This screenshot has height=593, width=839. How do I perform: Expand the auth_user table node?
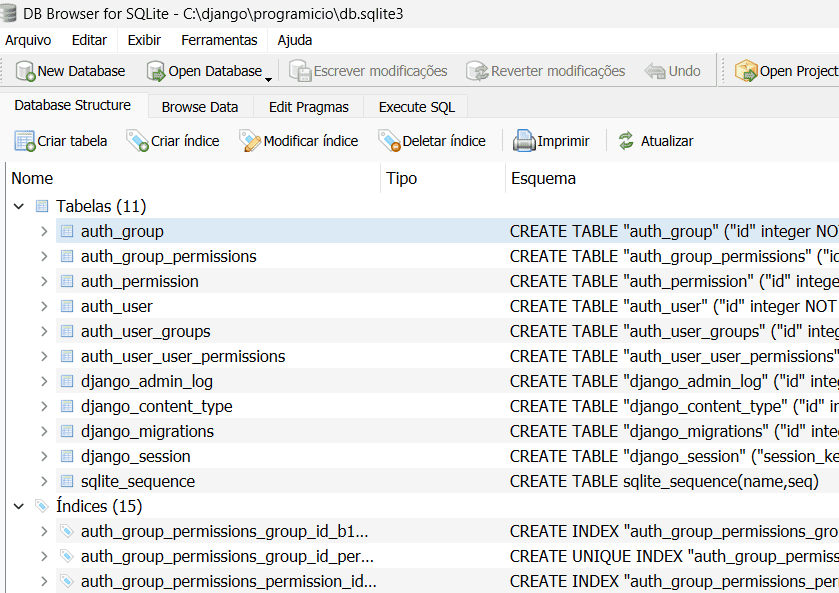[44, 306]
